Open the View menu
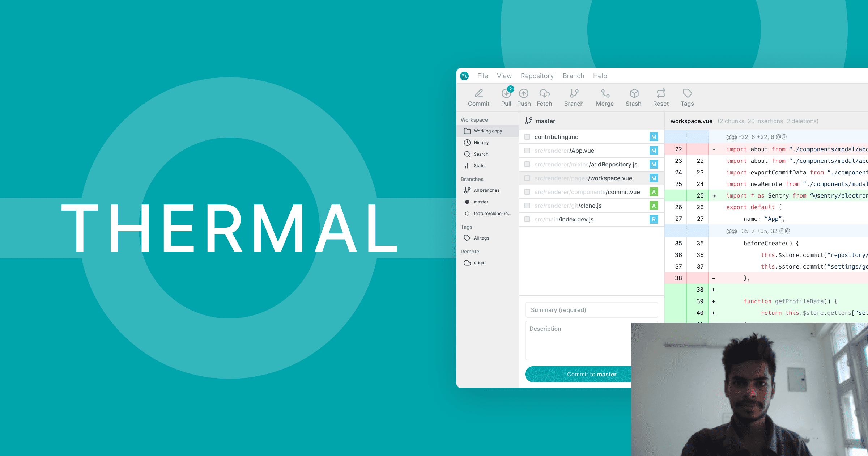 click(x=504, y=76)
